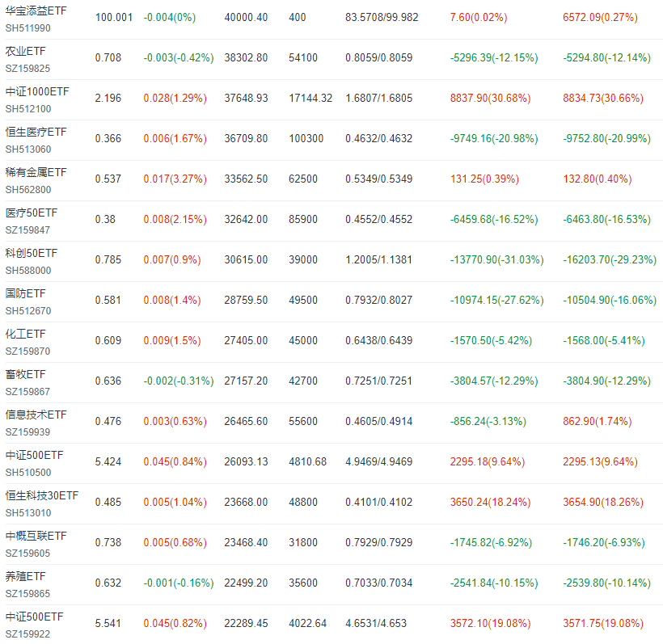Image resolution: width=663 pixels, height=644 pixels.
Task: Open 稀有金属ETF fund entry
Action: click(36, 172)
